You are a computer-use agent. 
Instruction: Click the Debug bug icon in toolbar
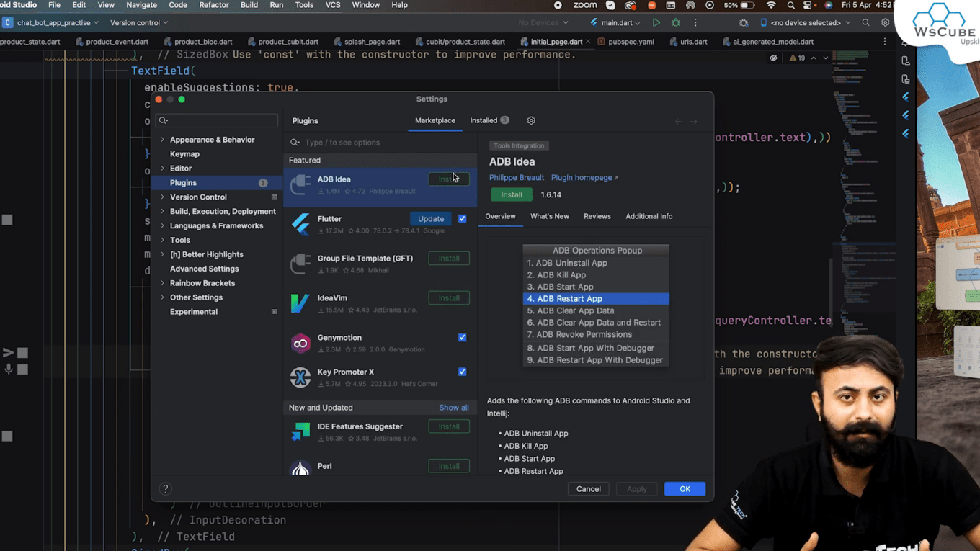point(676,23)
